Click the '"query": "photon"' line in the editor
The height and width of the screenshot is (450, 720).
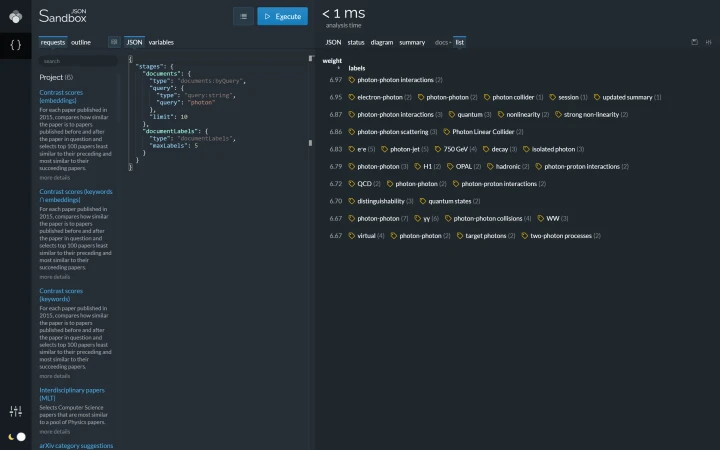pyautogui.click(x=187, y=102)
